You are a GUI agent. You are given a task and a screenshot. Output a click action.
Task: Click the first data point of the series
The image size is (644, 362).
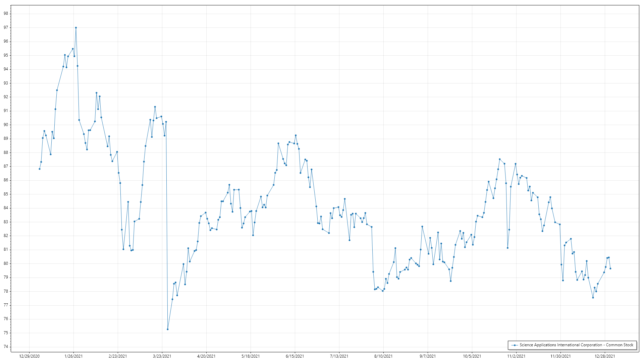[40, 169]
